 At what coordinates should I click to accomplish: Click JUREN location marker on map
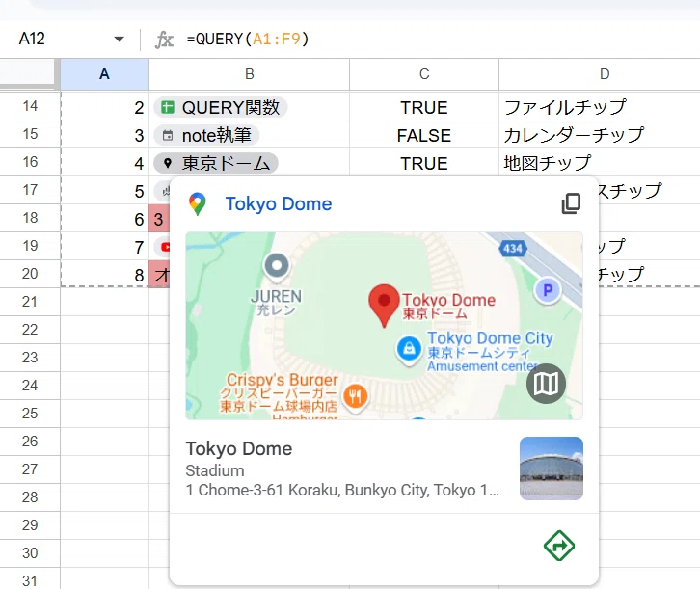click(x=277, y=266)
